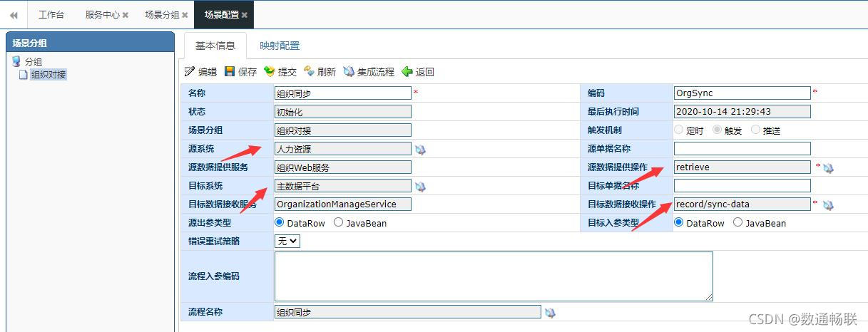This screenshot has height=332, width=868.
Task: Close the 场景分组 tab
Action: pos(185,15)
